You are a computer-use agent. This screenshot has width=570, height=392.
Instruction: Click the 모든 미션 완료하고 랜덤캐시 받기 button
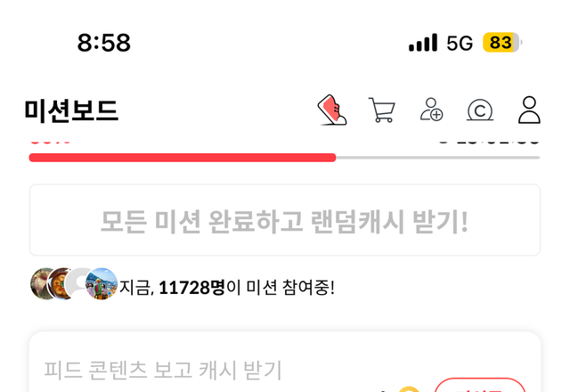(285, 220)
